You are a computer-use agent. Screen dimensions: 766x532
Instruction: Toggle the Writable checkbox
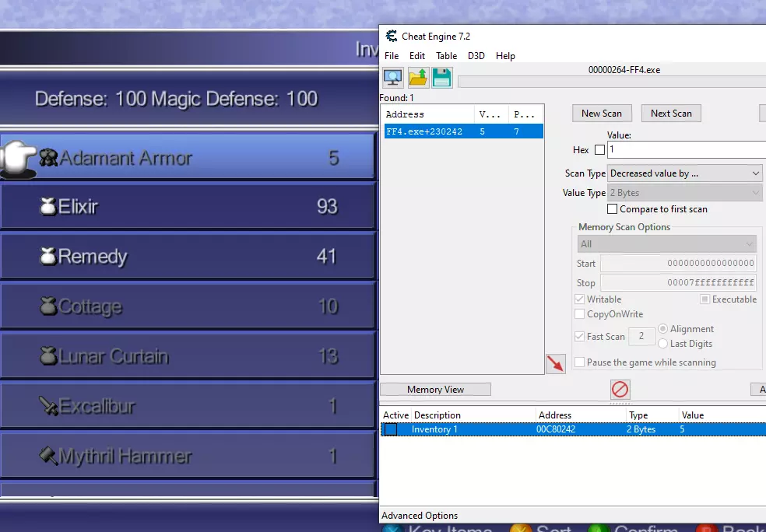pyautogui.click(x=579, y=299)
